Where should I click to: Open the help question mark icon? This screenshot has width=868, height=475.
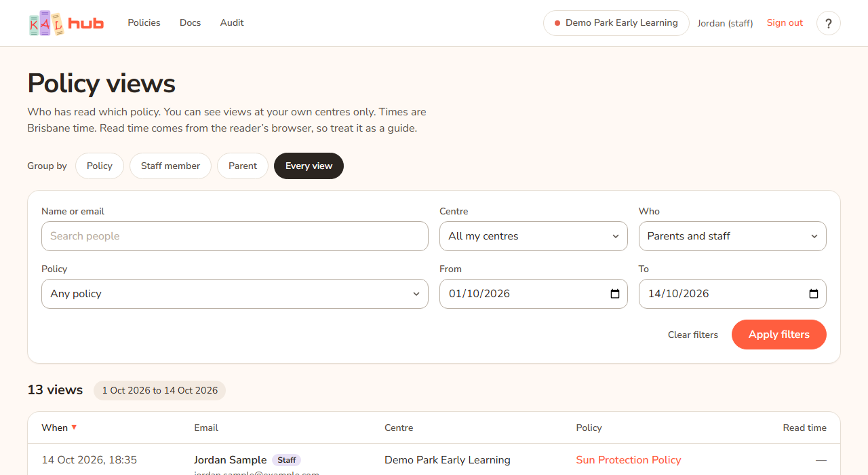coord(828,23)
